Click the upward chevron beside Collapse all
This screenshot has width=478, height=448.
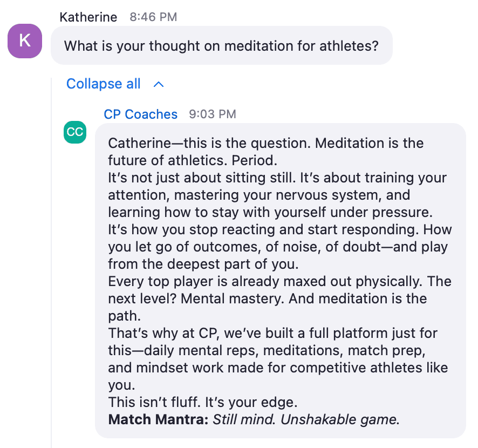coord(159,85)
